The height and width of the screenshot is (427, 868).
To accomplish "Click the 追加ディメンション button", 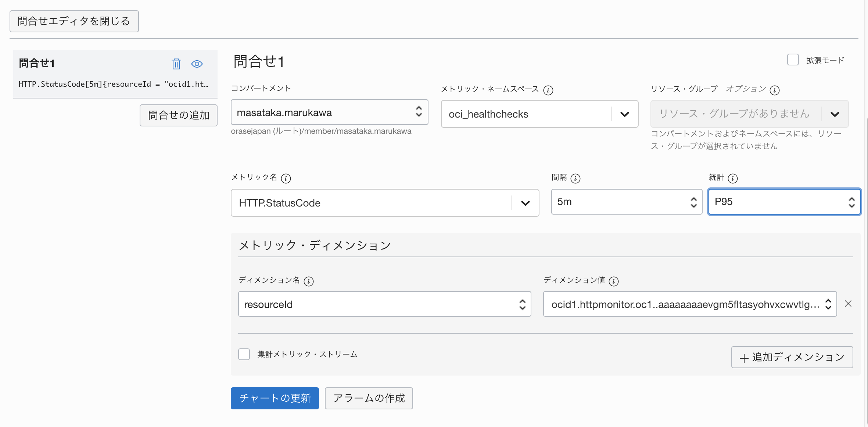I will coord(792,357).
